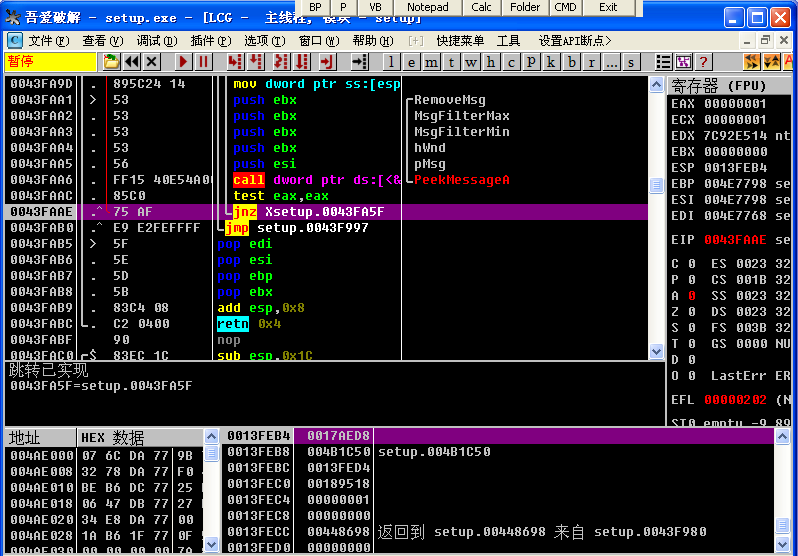Show the CPU window with the c button

pyautogui.click(x=511, y=62)
